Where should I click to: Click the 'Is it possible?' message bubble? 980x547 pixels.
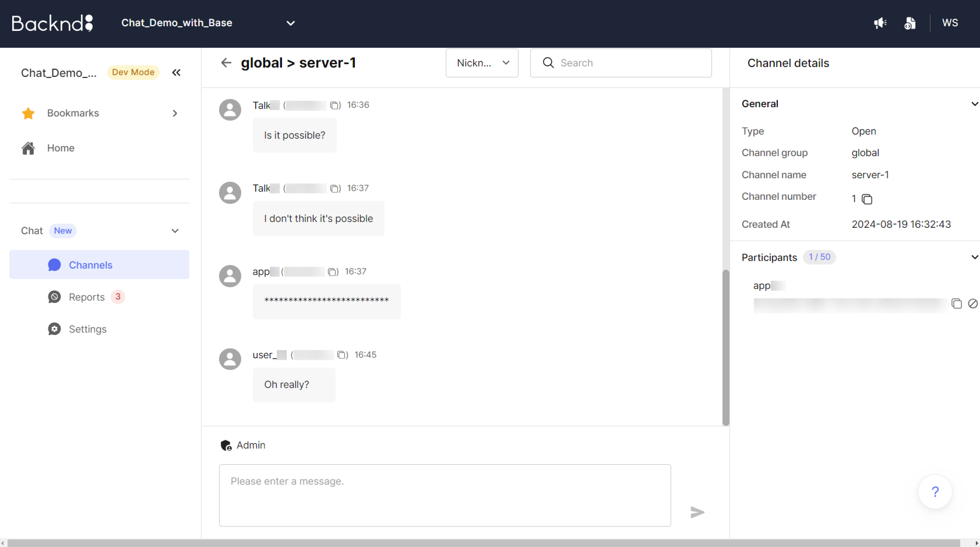295,135
